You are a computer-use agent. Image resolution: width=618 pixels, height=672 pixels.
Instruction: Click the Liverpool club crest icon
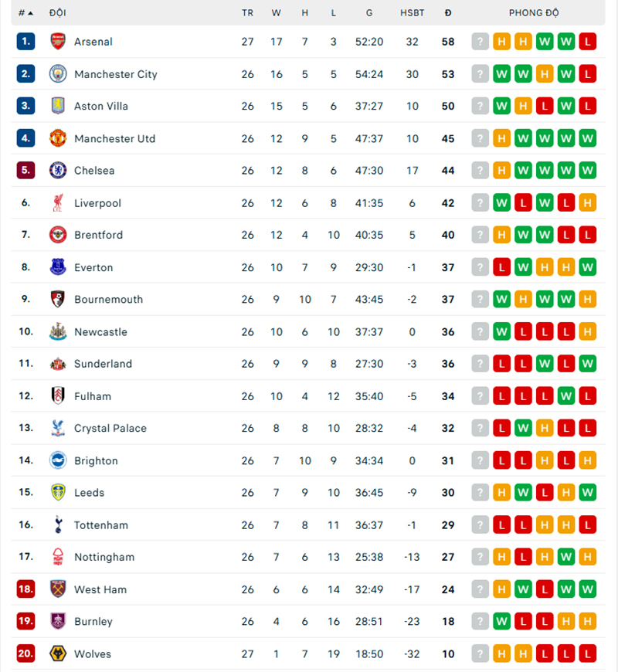tap(58, 203)
